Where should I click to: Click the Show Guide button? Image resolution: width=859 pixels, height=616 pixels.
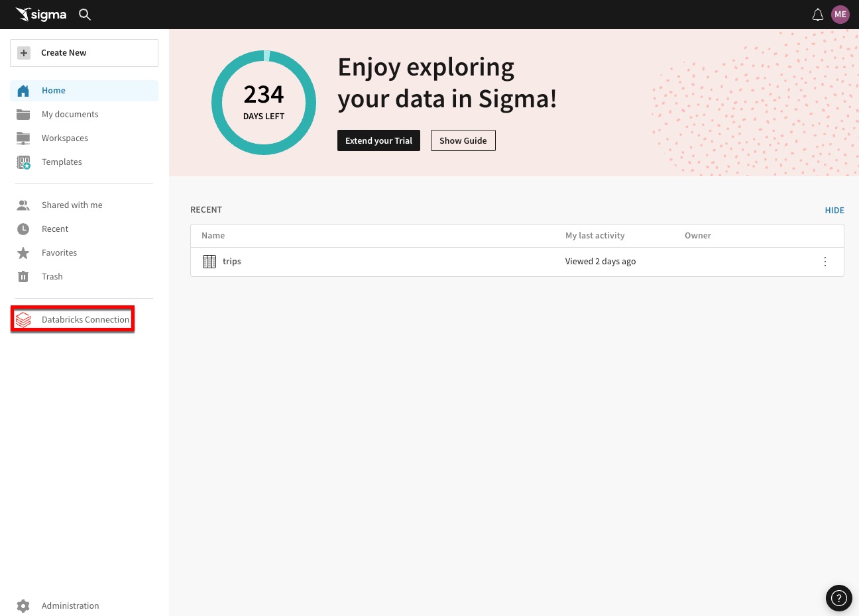point(463,140)
